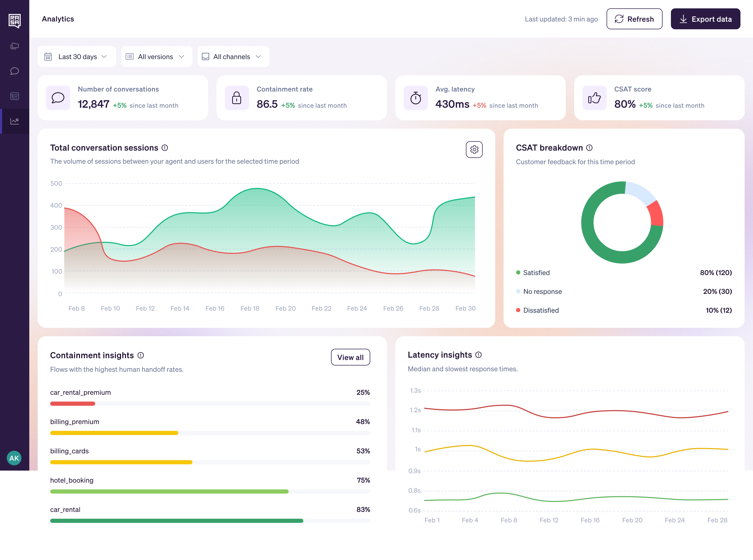
Task: Click the Refresh button
Action: (x=634, y=19)
